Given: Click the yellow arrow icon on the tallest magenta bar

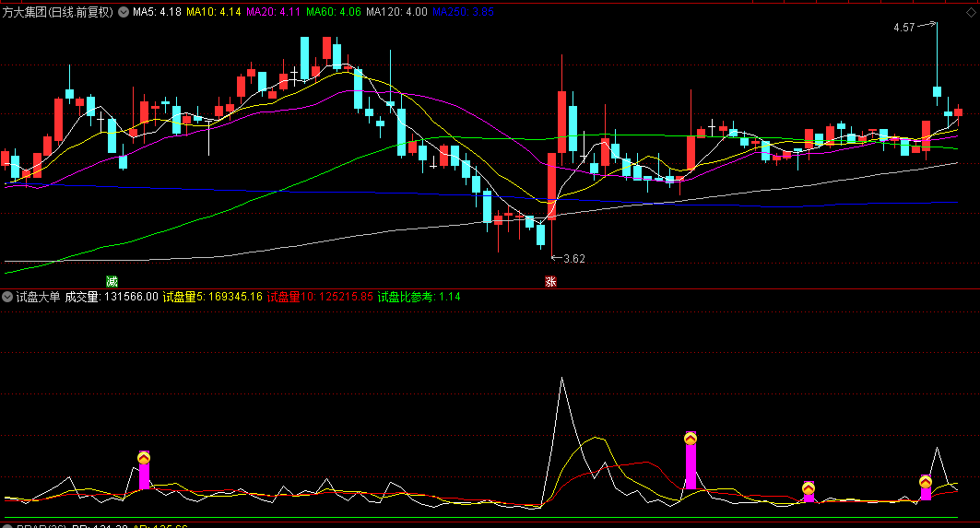Looking at the screenshot, I should point(691,439).
